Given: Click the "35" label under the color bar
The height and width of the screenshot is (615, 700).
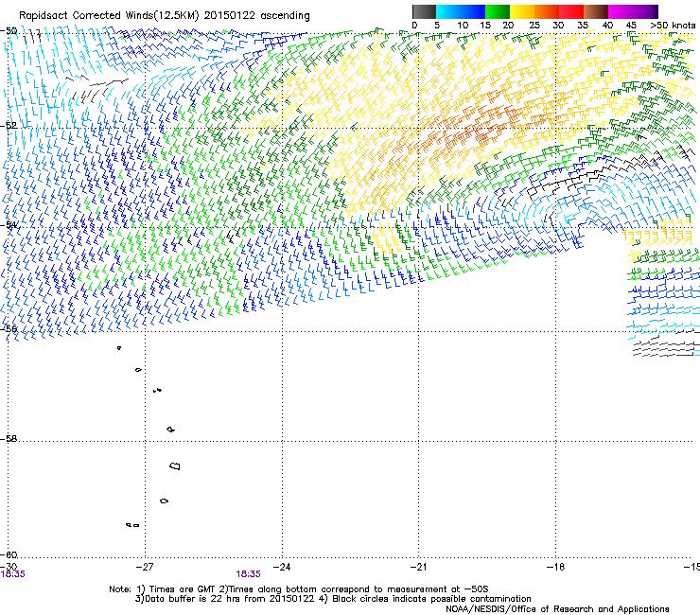Looking at the screenshot, I should (x=583, y=26).
